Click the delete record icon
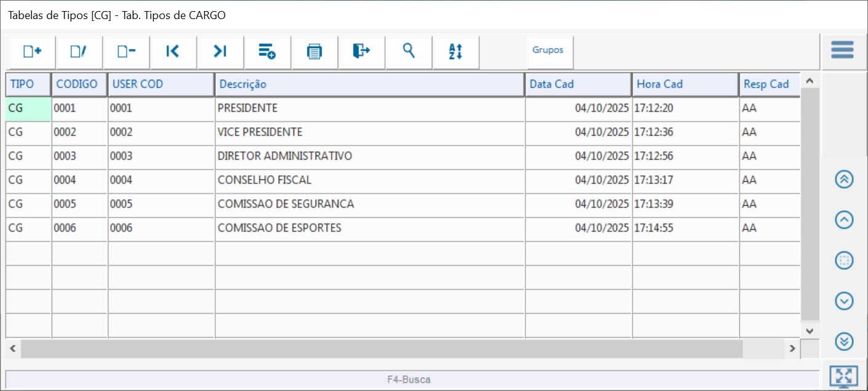 point(126,52)
